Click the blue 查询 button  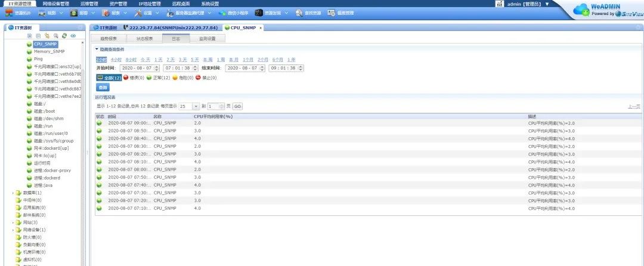(103, 88)
